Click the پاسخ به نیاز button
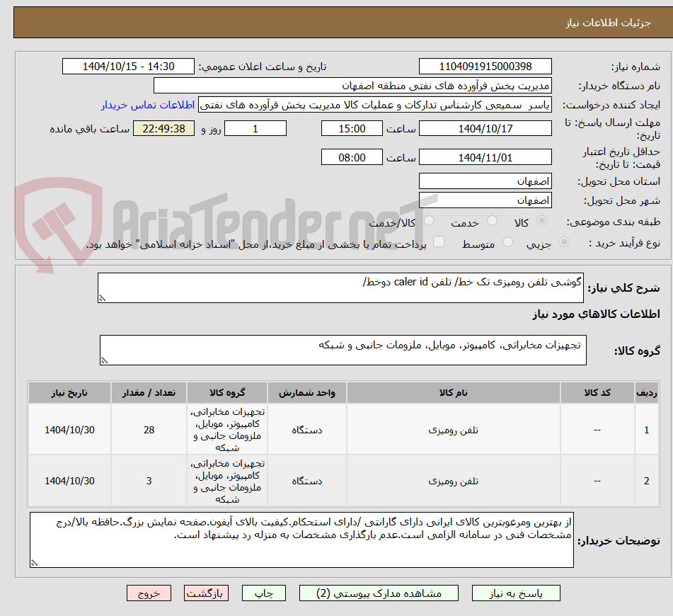 point(516,593)
